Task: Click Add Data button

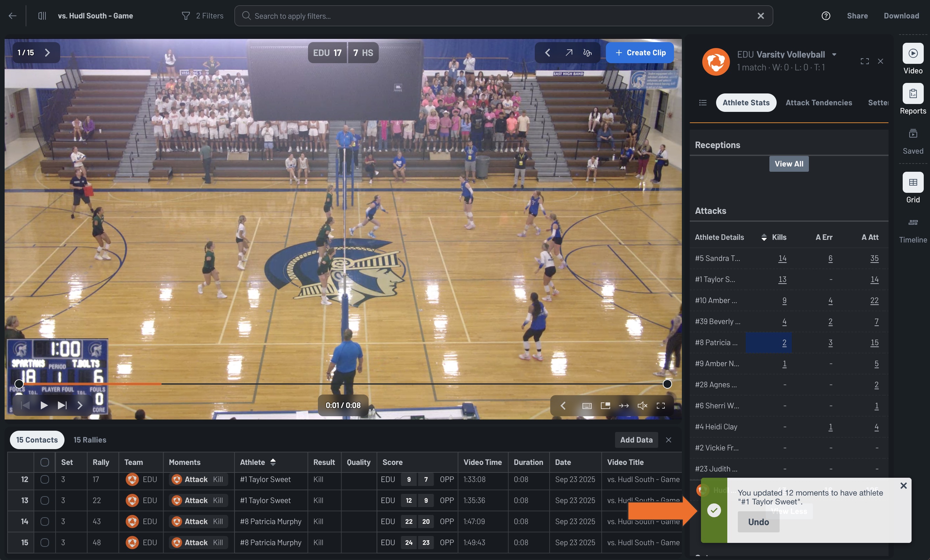Action: tap(636, 440)
